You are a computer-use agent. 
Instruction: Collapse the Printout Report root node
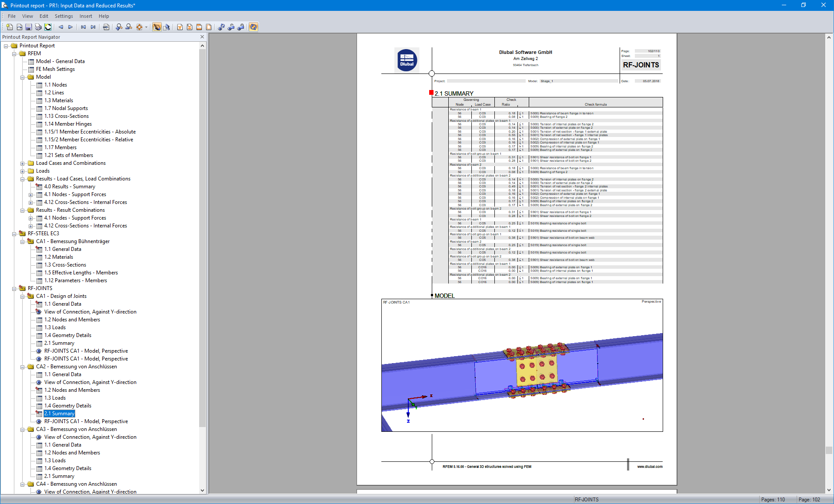(x=6, y=46)
